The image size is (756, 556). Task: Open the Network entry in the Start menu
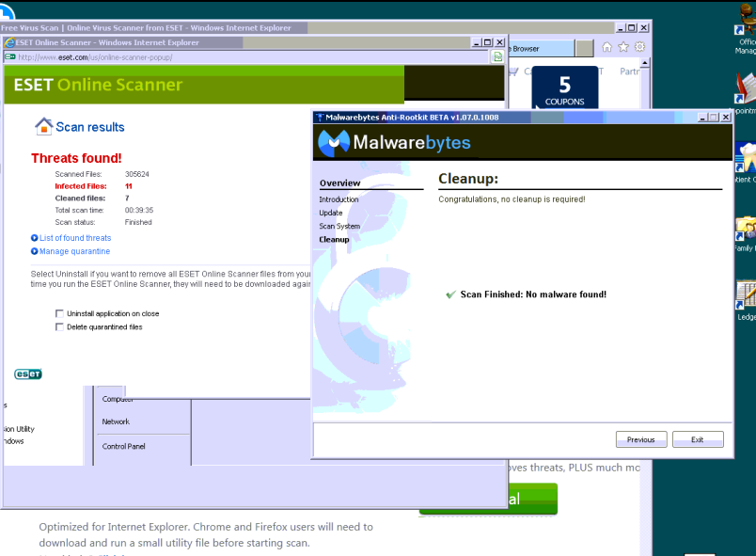tap(116, 421)
